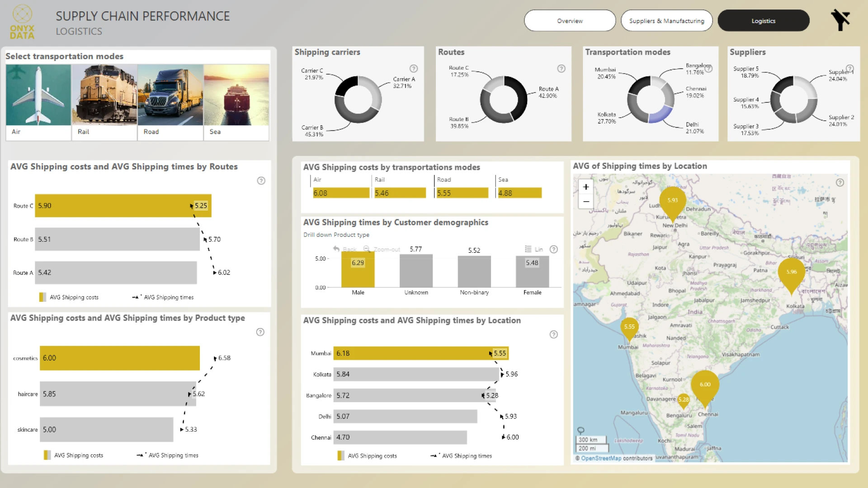
Task: Select the Air transportation mode tile
Action: [x=38, y=102]
